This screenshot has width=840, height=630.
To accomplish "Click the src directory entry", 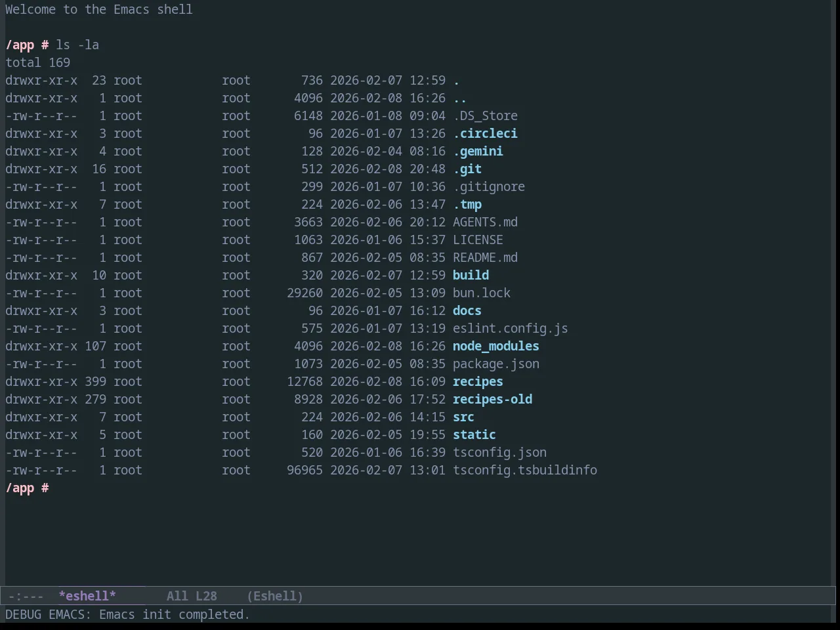I will pyautogui.click(x=463, y=417).
